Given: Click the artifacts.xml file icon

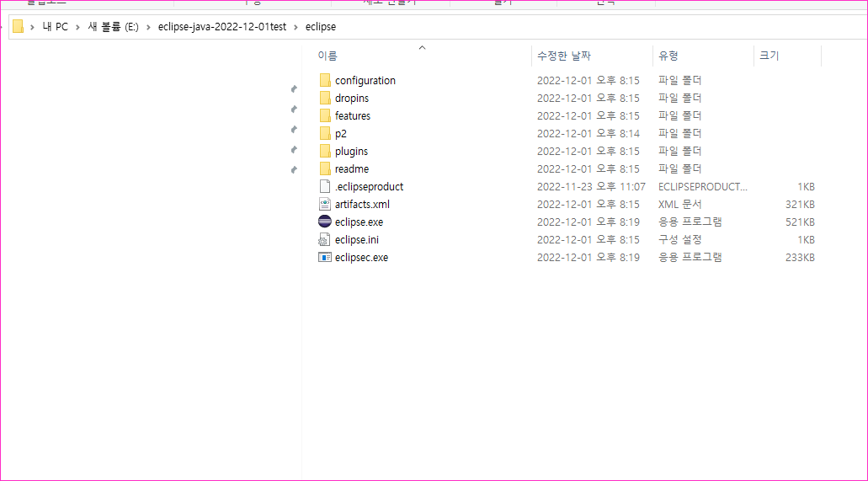Looking at the screenshot, I should tap(325, 205).
